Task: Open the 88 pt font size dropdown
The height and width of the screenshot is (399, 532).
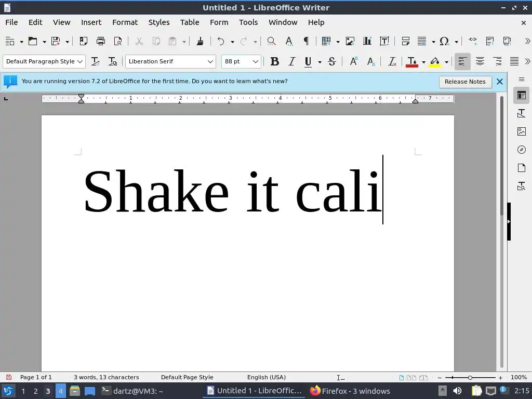Action: (256, 61)
